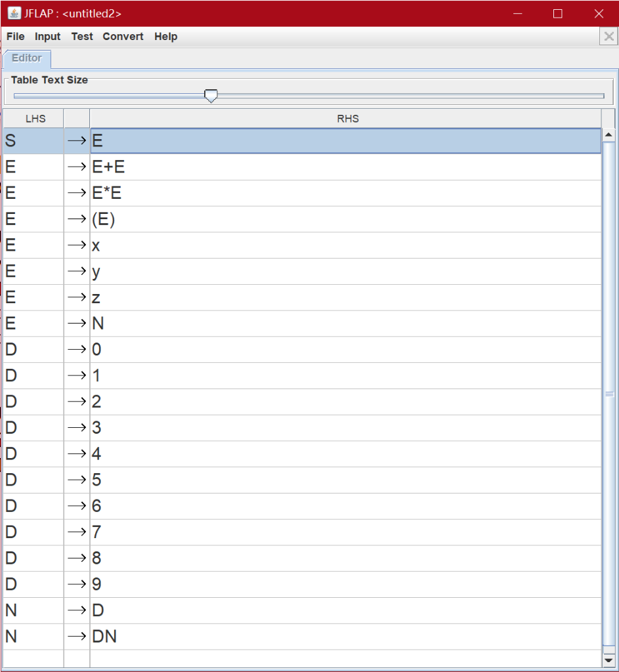Open the File menu
The height and width of the screenshot is (672, 619).
click(x=16, y=37)
